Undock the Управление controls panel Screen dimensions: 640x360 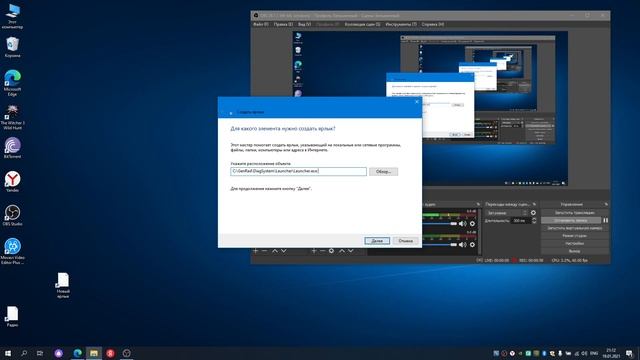606,204
